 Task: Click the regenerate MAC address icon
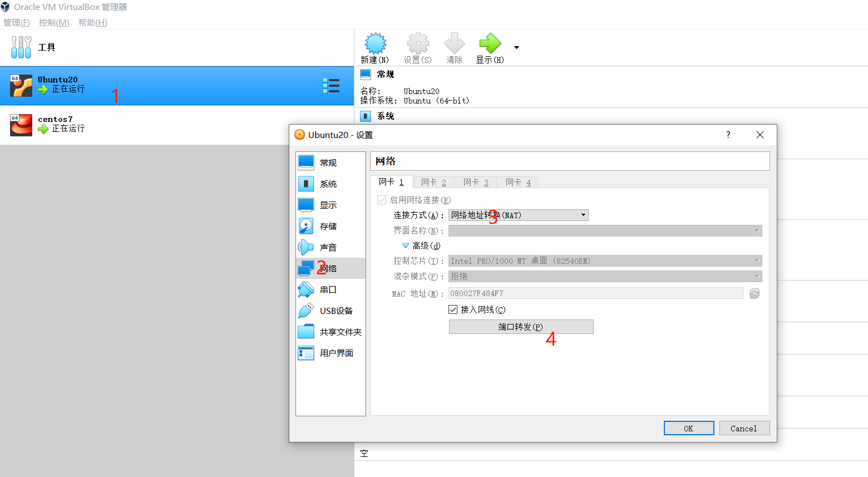754,293
